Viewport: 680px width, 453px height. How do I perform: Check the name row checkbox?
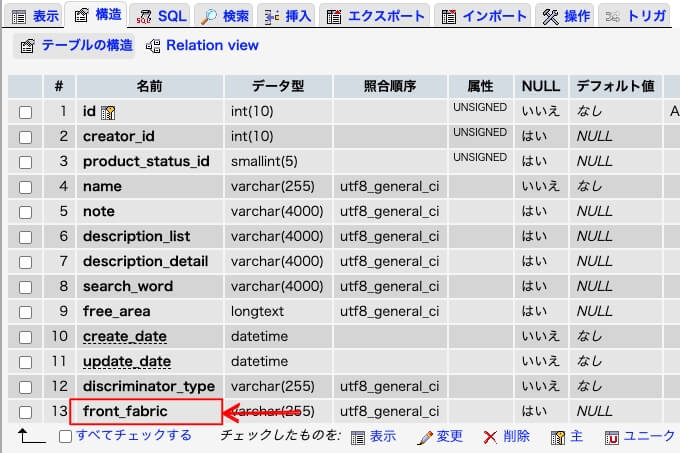tap(26, 187)
